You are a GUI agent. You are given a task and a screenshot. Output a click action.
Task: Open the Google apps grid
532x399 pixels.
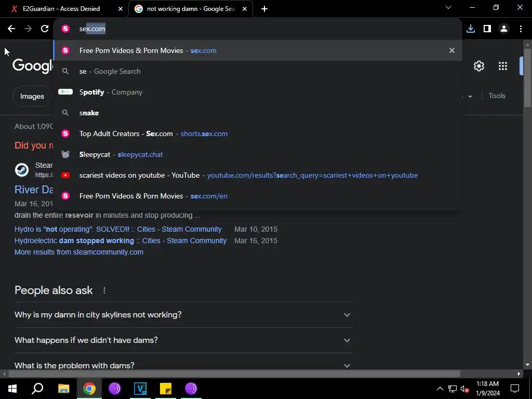[503, 66]
